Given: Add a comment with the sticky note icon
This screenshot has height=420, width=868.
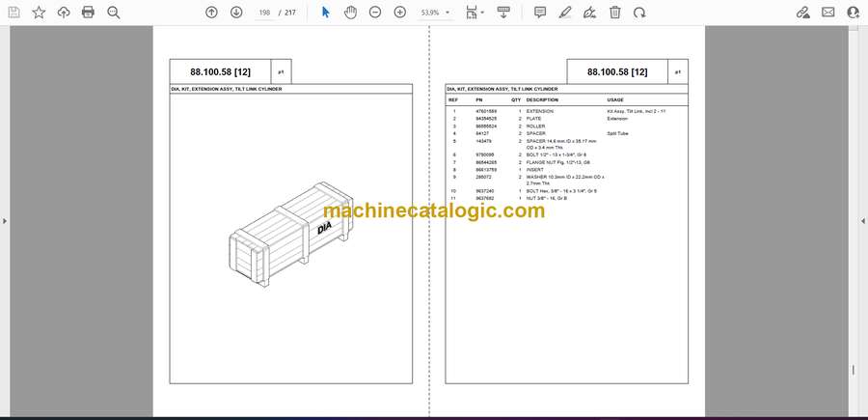Looking at the screenshot, I should (x=540, y=13).
